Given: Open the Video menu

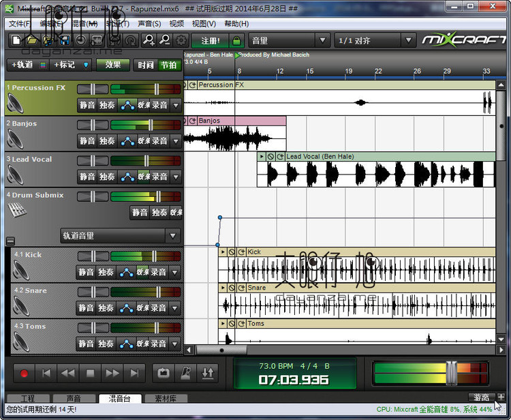Looking at the screenshot, I should (176, 23).
